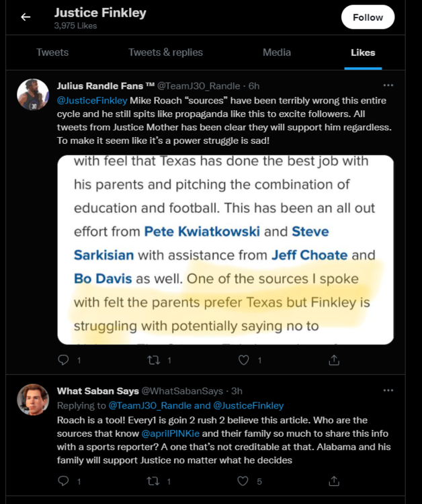
Task: Open What Saban Says profile avatar
Action: tap(33, 400)
